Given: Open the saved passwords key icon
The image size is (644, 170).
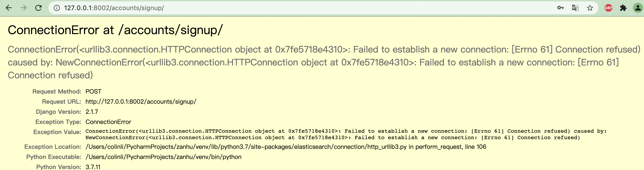Looking at the screenshot, I should (x=560, y=8).
